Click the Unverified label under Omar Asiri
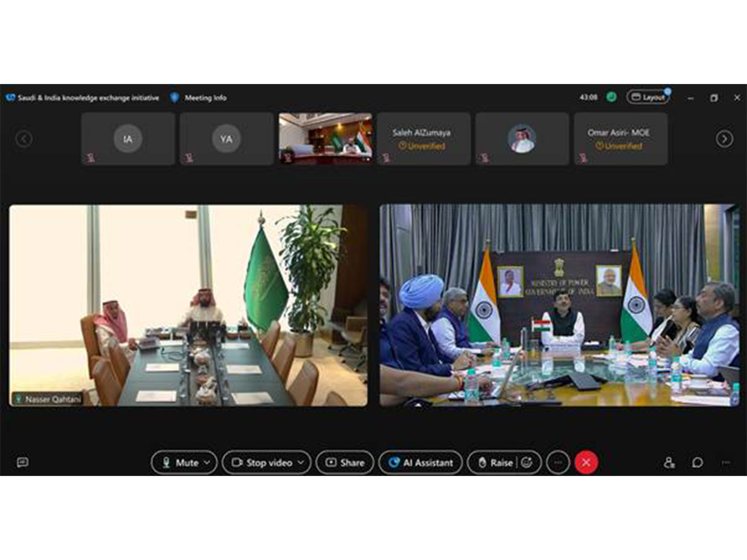 [x=619, y=146]
